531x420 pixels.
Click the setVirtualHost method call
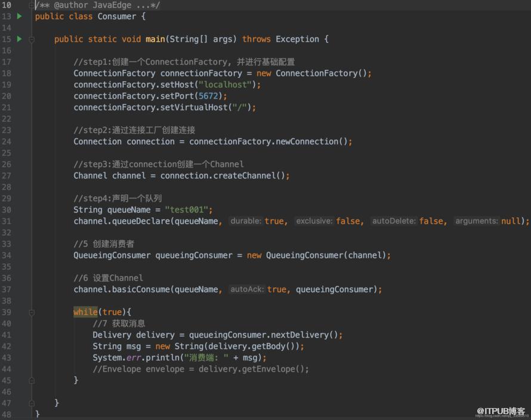point(194,107)
